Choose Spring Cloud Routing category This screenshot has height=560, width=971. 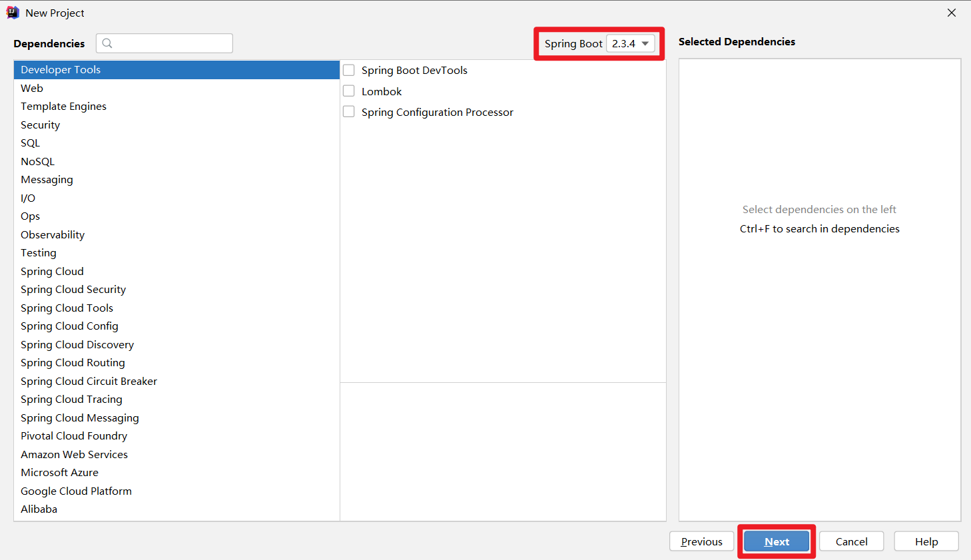(176, 363)
